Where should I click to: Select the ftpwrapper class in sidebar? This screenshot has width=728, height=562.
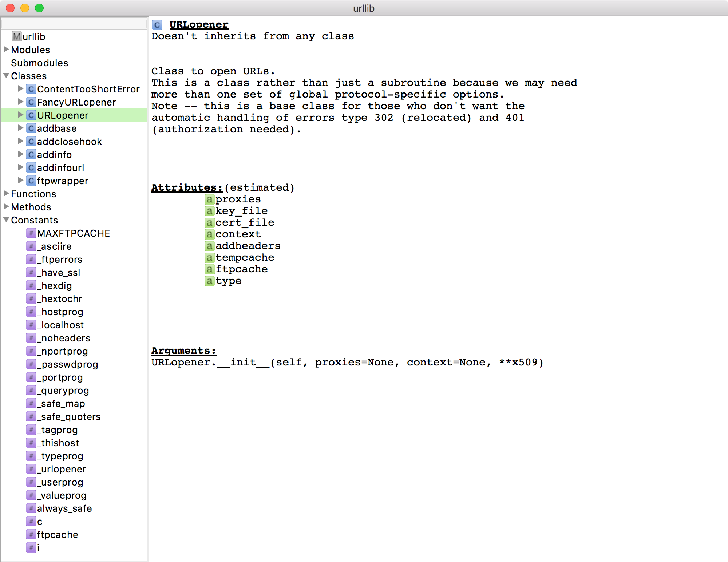tap(62, 181)
